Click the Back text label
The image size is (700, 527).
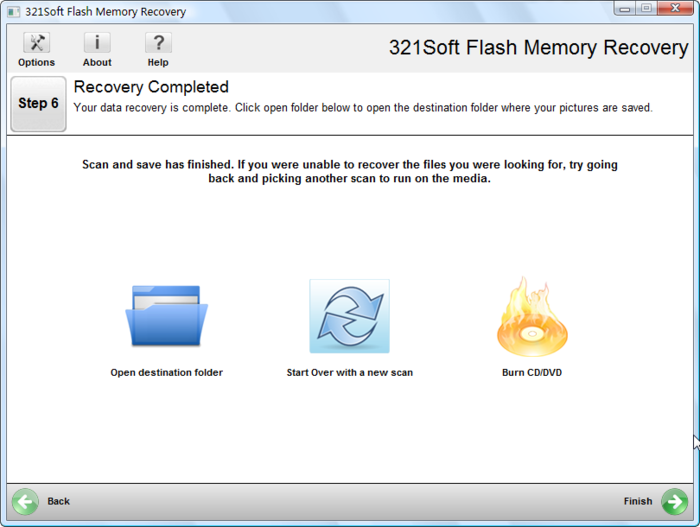[58, 502]
